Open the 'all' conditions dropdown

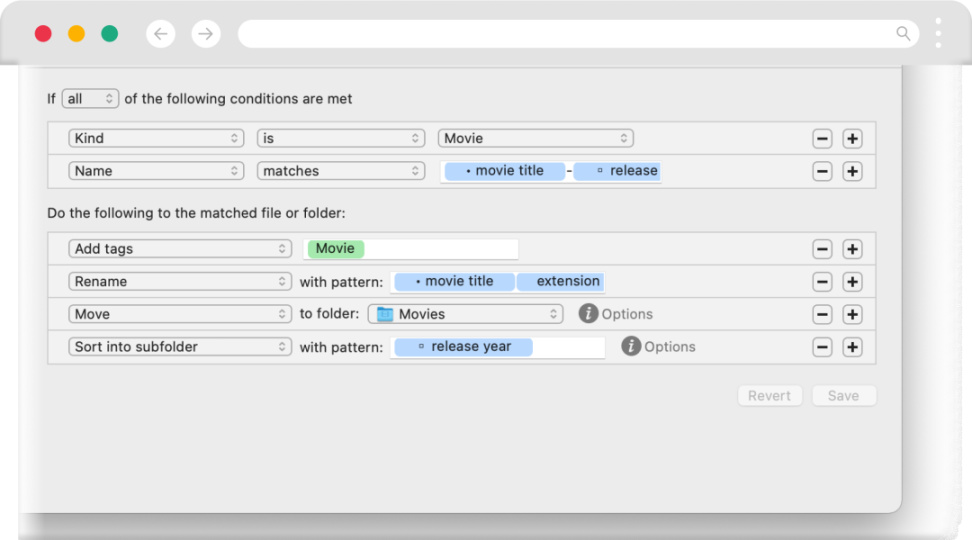click(90, 99)
